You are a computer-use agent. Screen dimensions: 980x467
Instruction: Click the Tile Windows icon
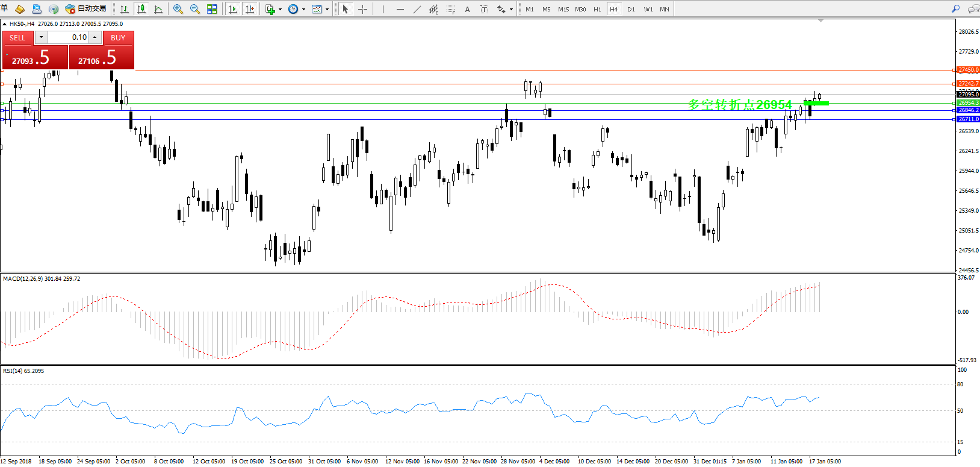212,9
